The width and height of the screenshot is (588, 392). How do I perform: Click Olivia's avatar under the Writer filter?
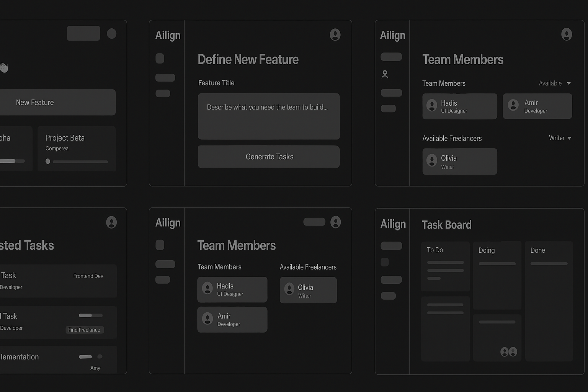point(432,160)
